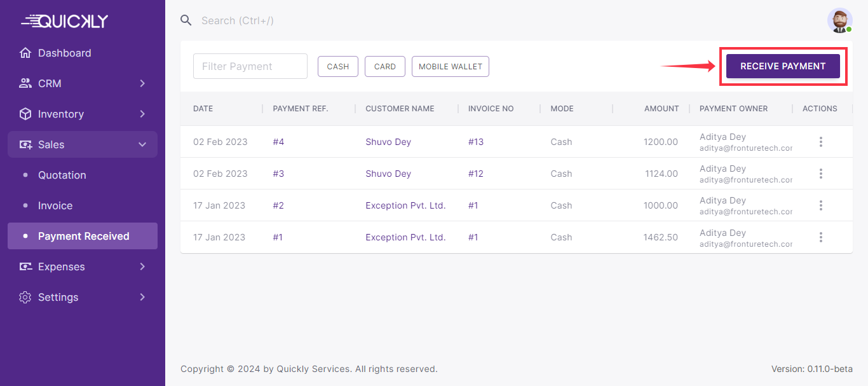Expand the Inventory sidebar menu
Image resolution: width=868 pixels, height=386 pixels.
click(83, 114)
